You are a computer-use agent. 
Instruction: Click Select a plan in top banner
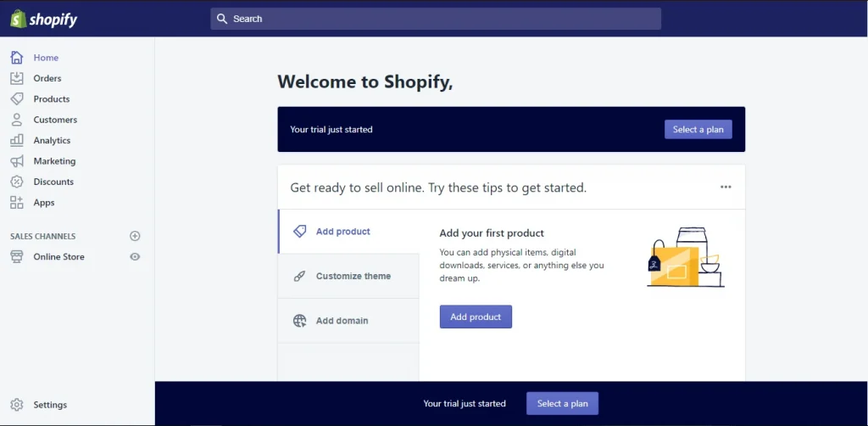tap(698, 129)
